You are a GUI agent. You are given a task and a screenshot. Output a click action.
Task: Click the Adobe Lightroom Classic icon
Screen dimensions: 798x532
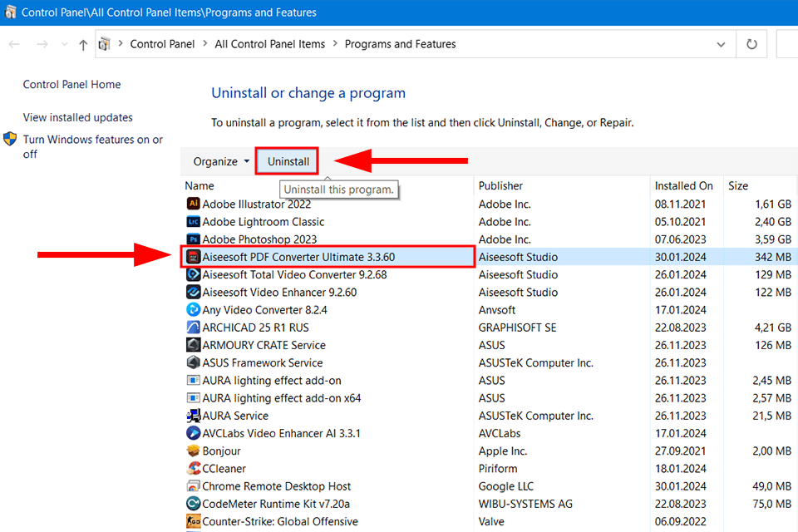[194, 221]
